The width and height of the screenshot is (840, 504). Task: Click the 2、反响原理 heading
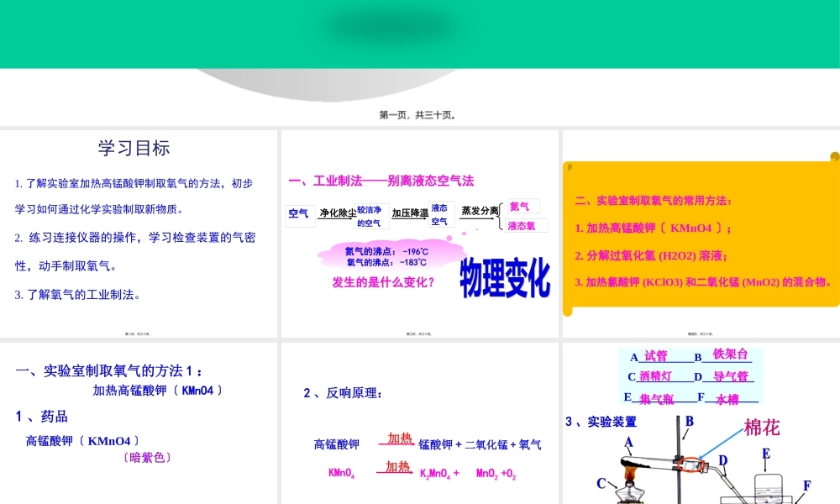click(x=343, y=392)
